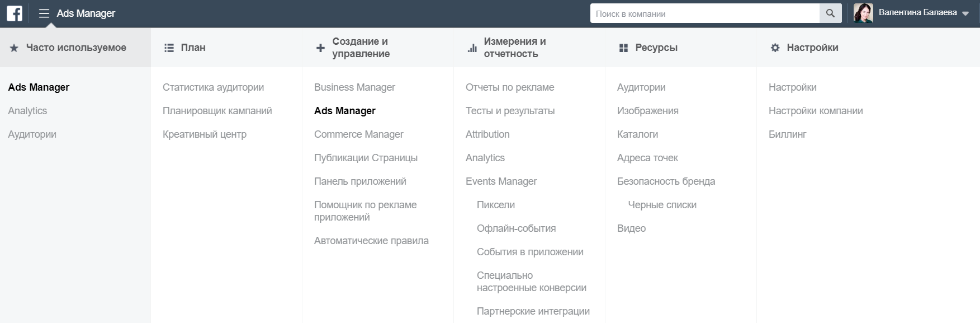Focus the Поиск в компании search field
Viewport: 980px width, 323px height.
click(704, 13)
